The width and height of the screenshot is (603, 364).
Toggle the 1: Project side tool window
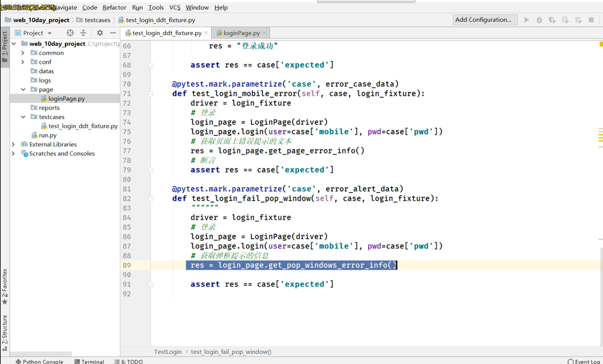pos(5,46)
